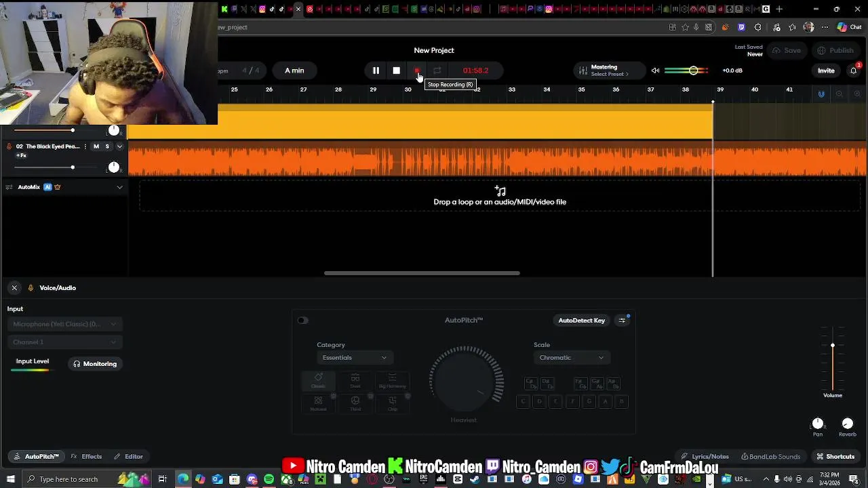This screenshot has height=488, width=868.
Task: Switch to the Editor tab
Action: click(129, 457)
